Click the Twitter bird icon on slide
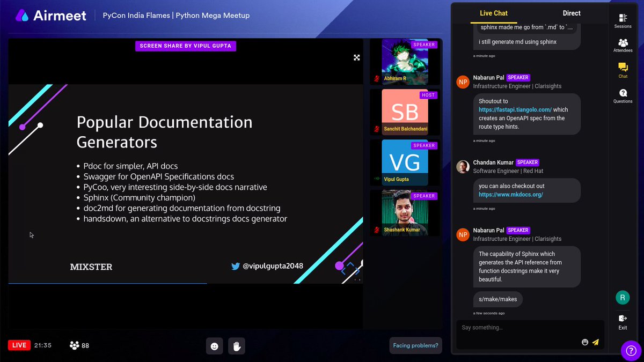Image resolution: width=644 pixels, height=362 pixels. tap(235, 266)
